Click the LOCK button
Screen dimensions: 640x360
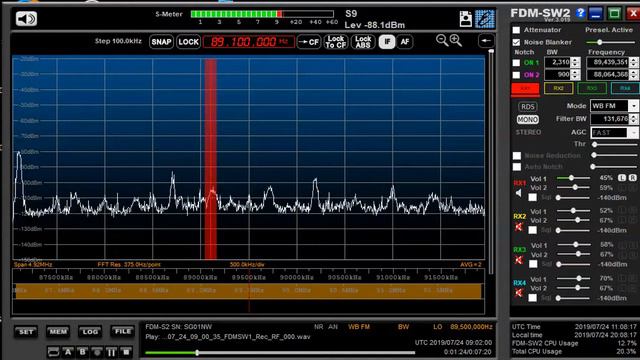(189, 42)
